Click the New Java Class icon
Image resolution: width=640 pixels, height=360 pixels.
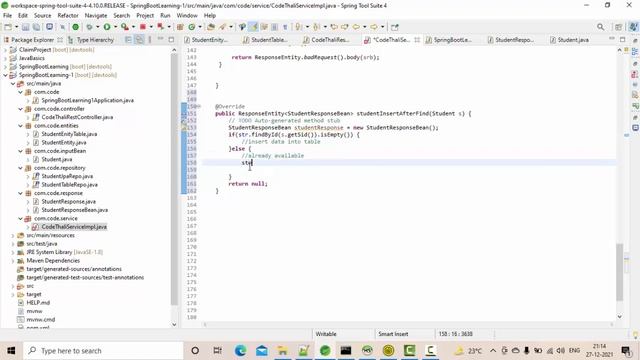[192, 27]
